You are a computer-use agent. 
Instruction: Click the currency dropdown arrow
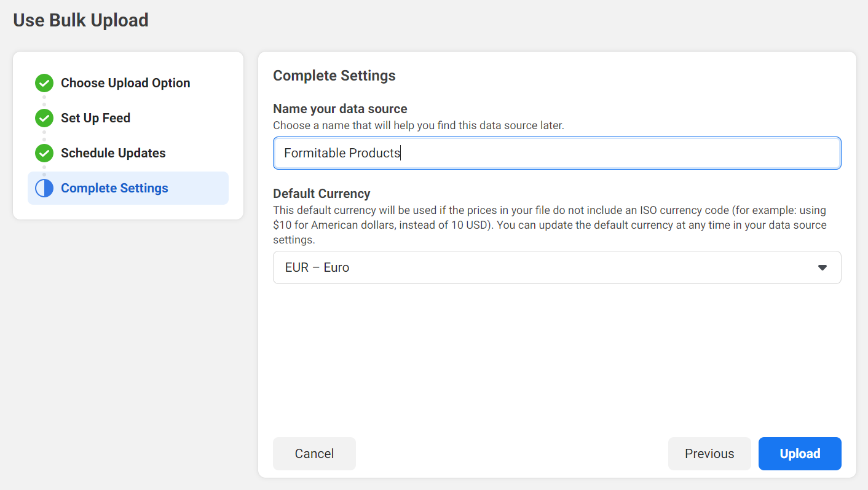pyautogui.click(x=822, y=267)
